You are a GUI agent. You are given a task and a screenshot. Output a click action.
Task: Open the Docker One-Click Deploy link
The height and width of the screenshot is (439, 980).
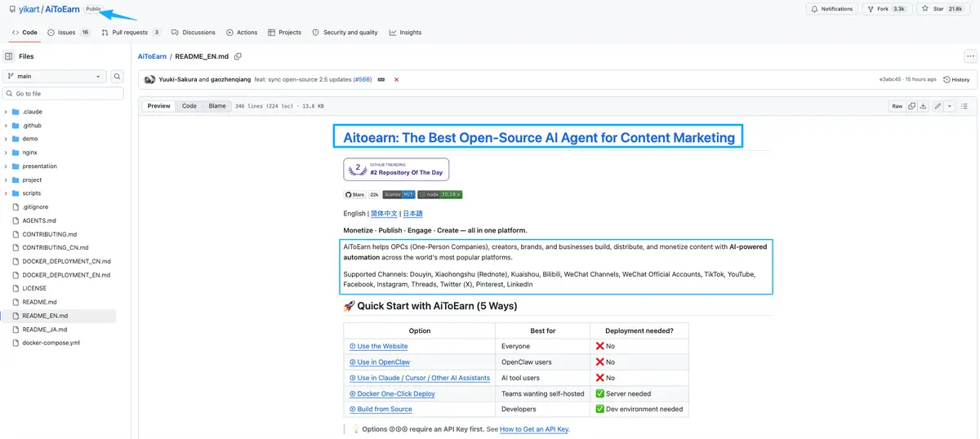(392, 393)
